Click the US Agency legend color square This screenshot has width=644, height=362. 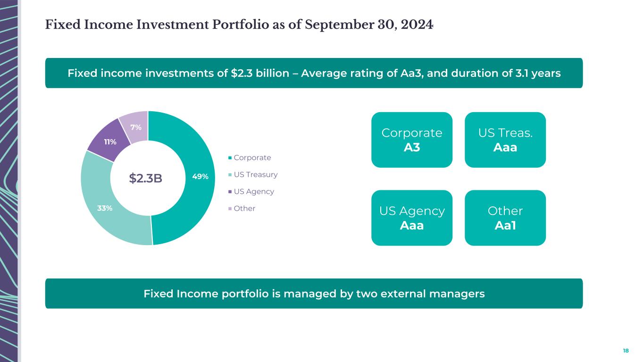click(x=230, y=192)
